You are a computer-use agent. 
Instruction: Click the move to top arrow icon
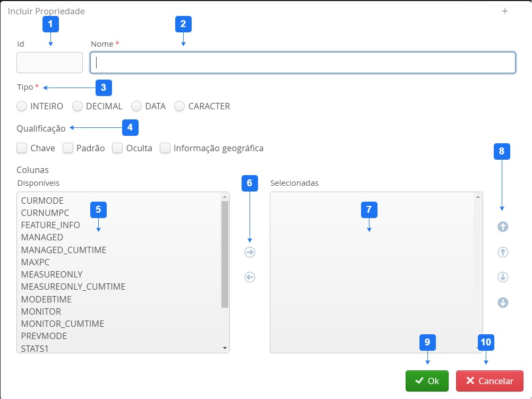tap(503, 227)
